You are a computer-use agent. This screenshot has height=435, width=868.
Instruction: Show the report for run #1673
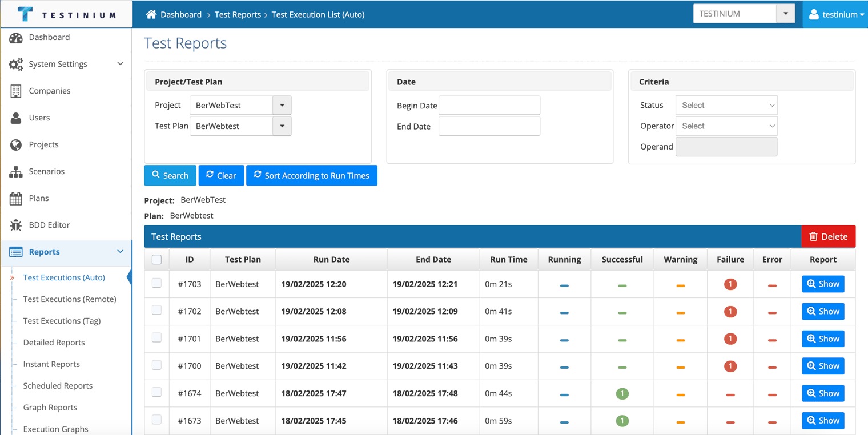tap(823, 421)
